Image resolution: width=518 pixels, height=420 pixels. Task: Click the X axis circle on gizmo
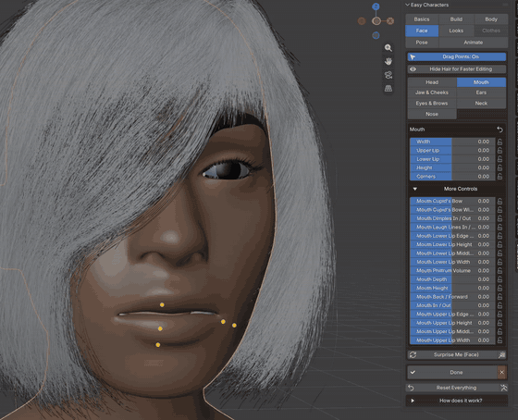[x=390, y=21]
